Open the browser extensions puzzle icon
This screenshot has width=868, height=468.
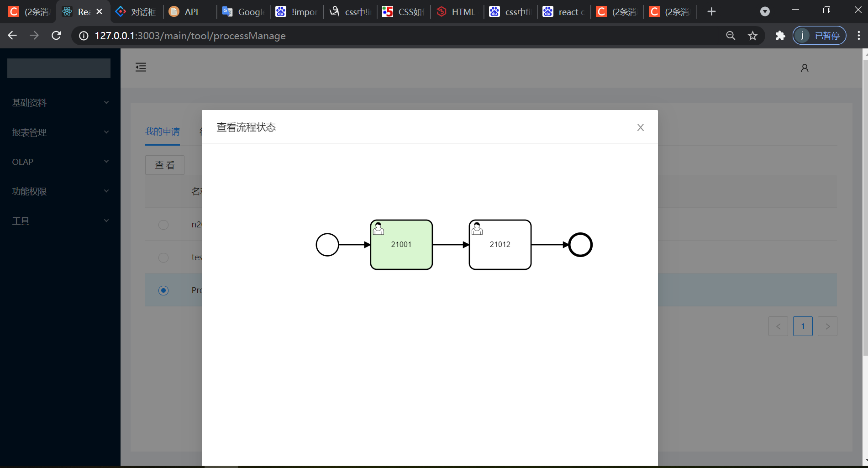(x=780, y=36)
